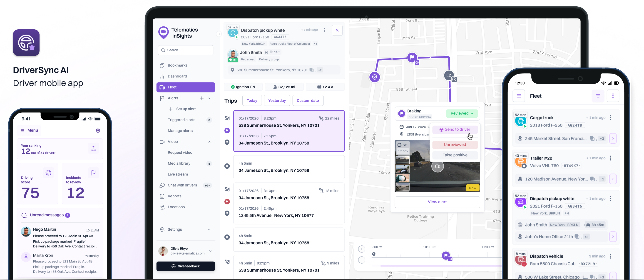Image resolution: width=644 pixels, height=280 pixels.
Task: Open kebab menu for Cargo truck
Action: [610, 118]
